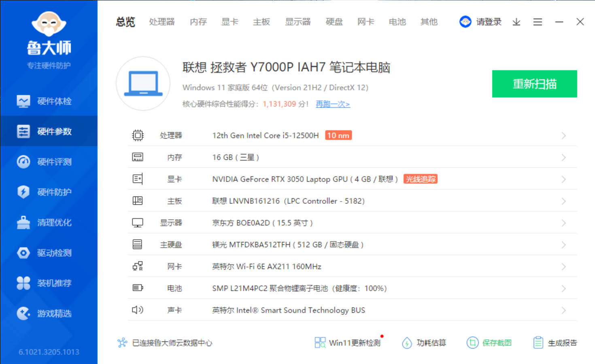Viewport: 595px width, 364px height.
Task: Switch to the 网卡 tab
Action: tap(366, 22)
